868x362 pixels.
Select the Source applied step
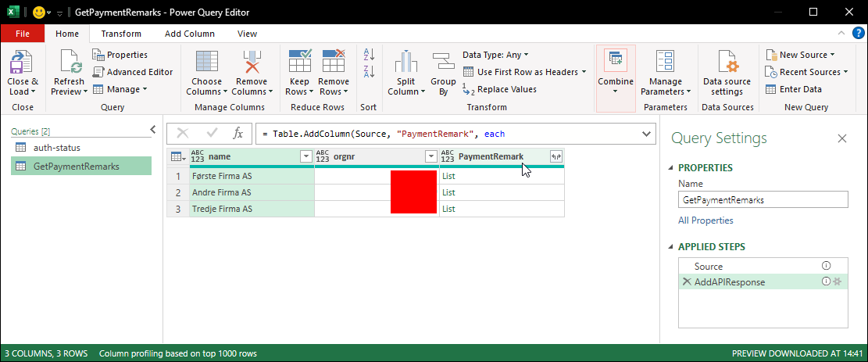tap(763, 266)
